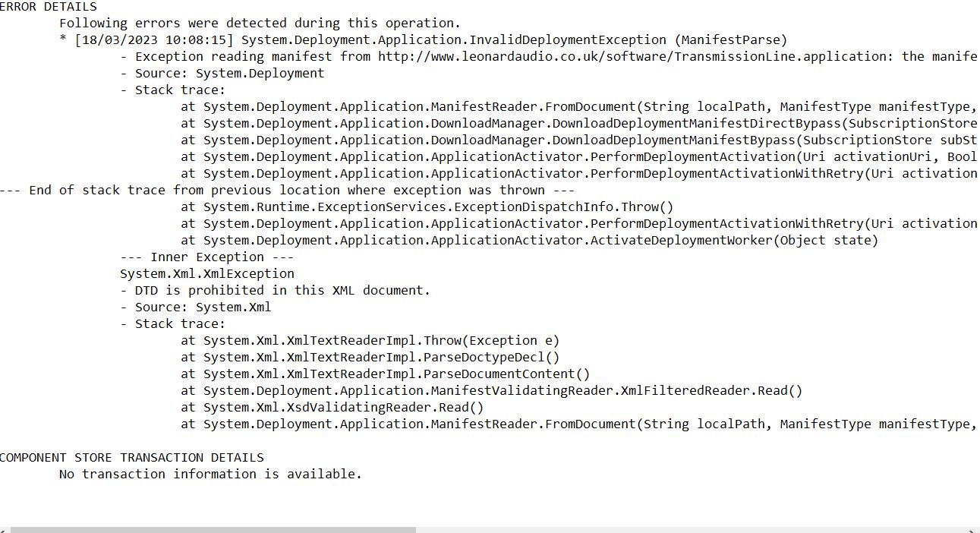The image size is (980, 533).
Task: Click the ParseDoctypeDecl() stack line
Action: click(x=370, y=357)
